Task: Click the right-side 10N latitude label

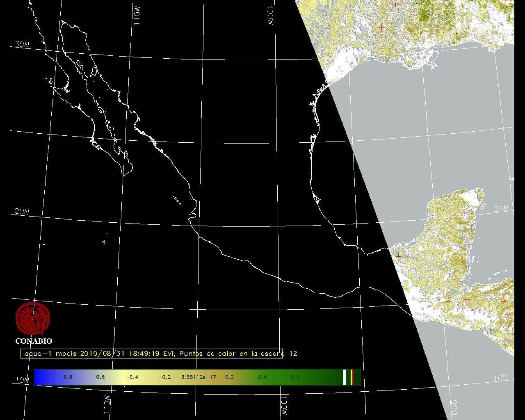Action: [500, 378]
